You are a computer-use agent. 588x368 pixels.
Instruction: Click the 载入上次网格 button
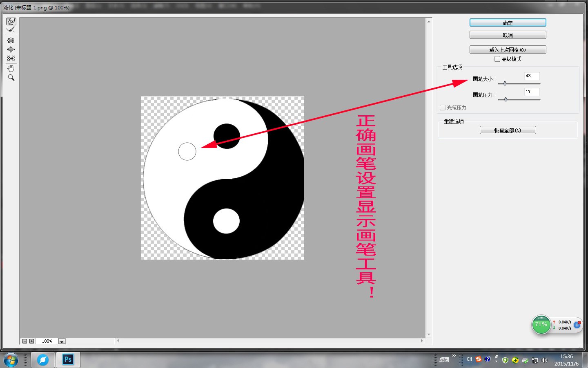coord(508,50)
